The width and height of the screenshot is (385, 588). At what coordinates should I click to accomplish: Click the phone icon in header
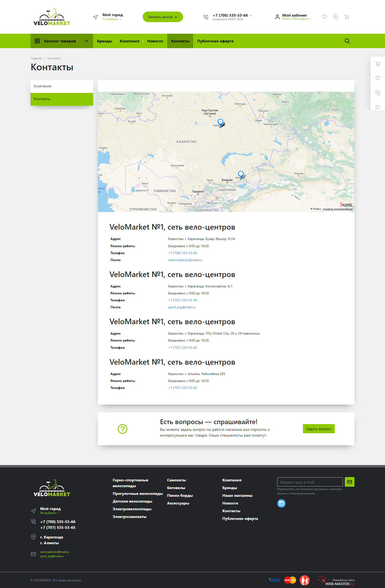coord(206,17)
